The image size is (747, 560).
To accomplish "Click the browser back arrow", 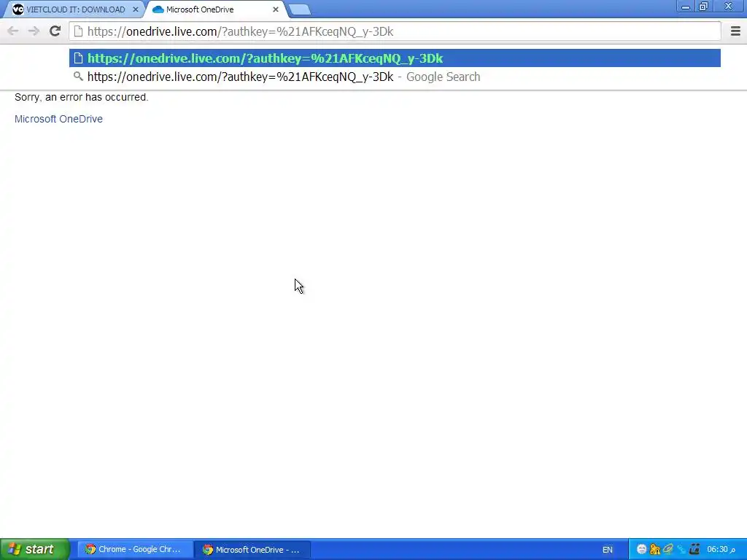I will (13, 31).
